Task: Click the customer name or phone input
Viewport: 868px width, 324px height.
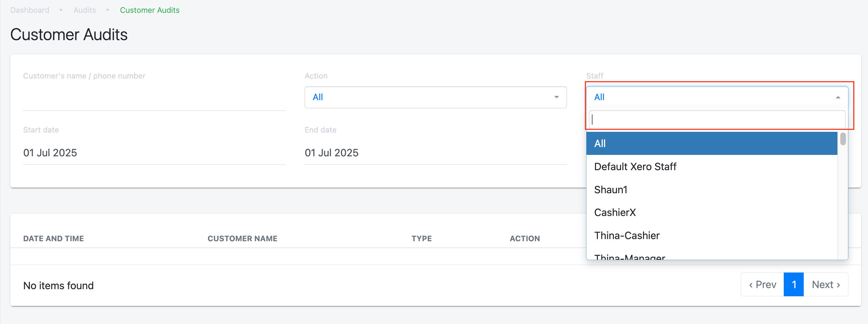Action: [154, 98]
